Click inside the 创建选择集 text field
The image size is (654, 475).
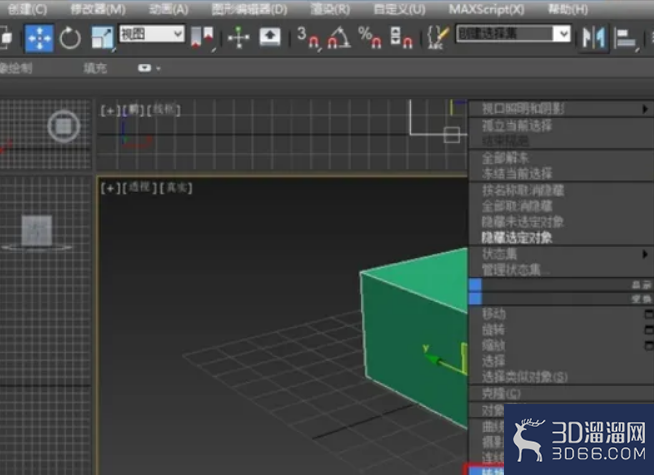(504, 33)
